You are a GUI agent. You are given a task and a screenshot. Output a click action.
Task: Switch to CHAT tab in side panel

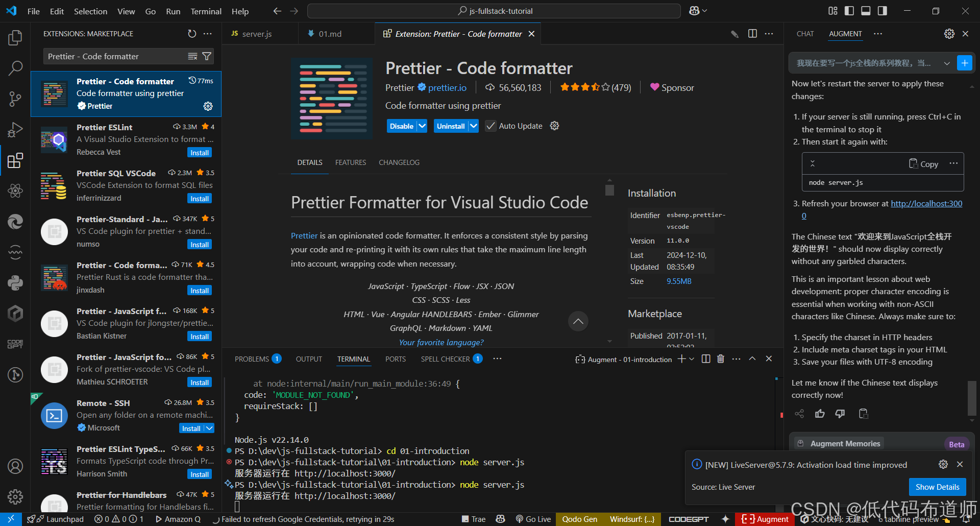[x=805, y=34]
